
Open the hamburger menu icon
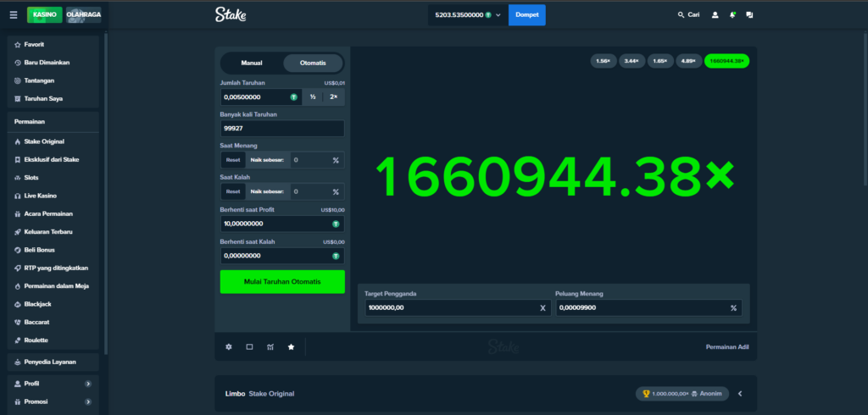click(x=14, y=15)
